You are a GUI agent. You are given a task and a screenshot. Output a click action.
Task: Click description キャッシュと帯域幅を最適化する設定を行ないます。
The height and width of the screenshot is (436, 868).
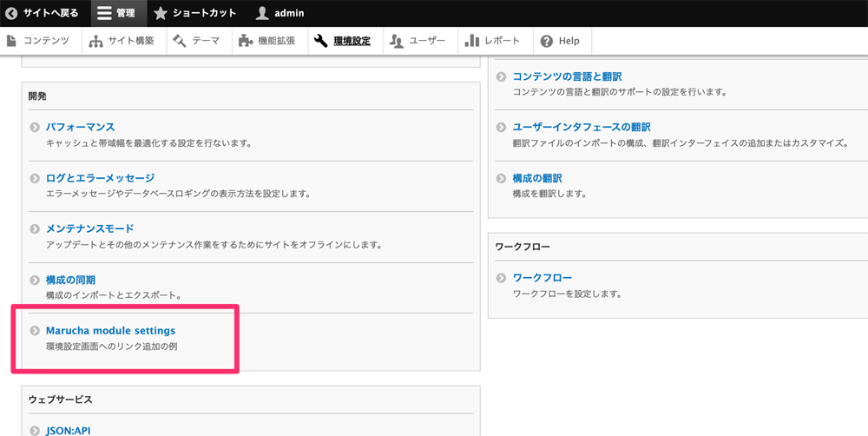click(x=149, y=143)
